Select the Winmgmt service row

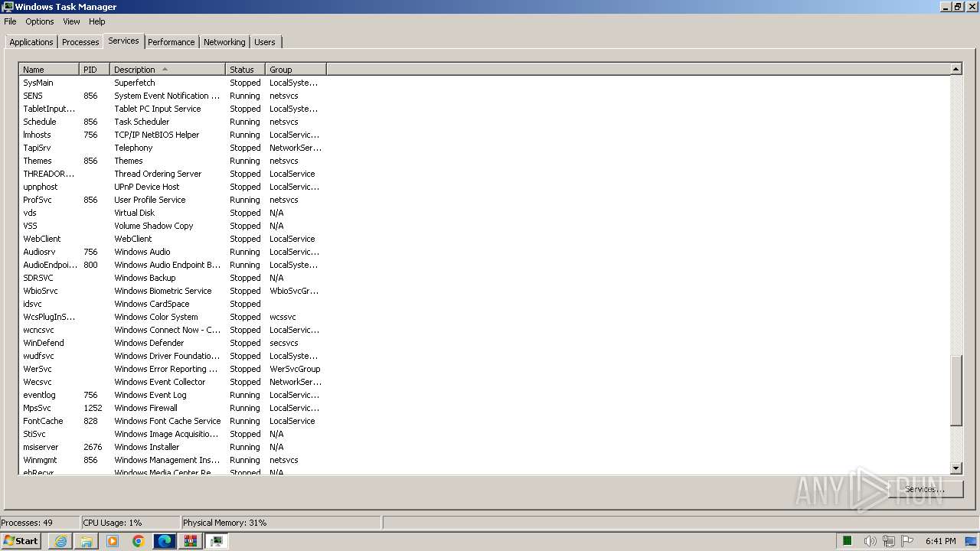172,460
